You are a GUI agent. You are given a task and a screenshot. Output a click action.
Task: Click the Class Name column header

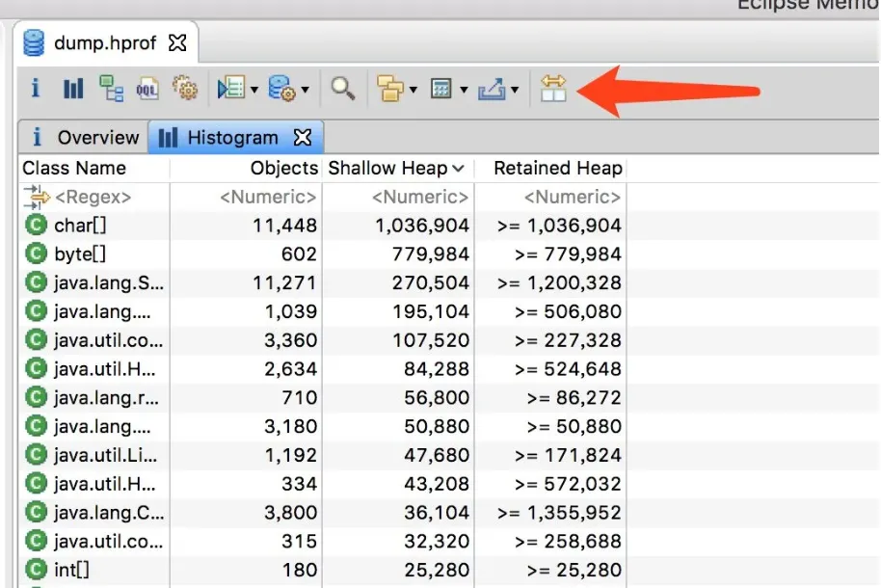pos(94,168)
